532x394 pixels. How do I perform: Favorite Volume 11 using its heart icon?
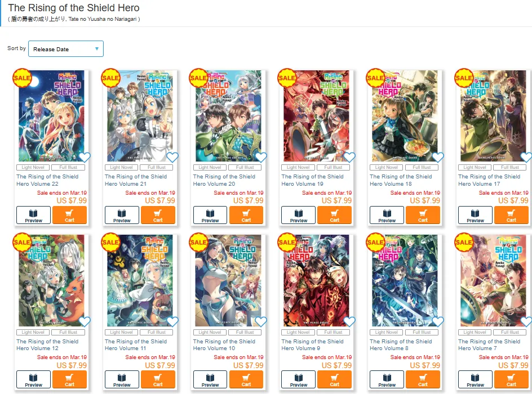(x=172, y=321)
